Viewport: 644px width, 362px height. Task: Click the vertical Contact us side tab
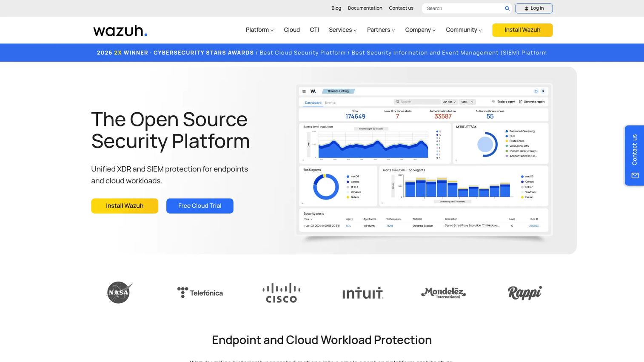634,155
